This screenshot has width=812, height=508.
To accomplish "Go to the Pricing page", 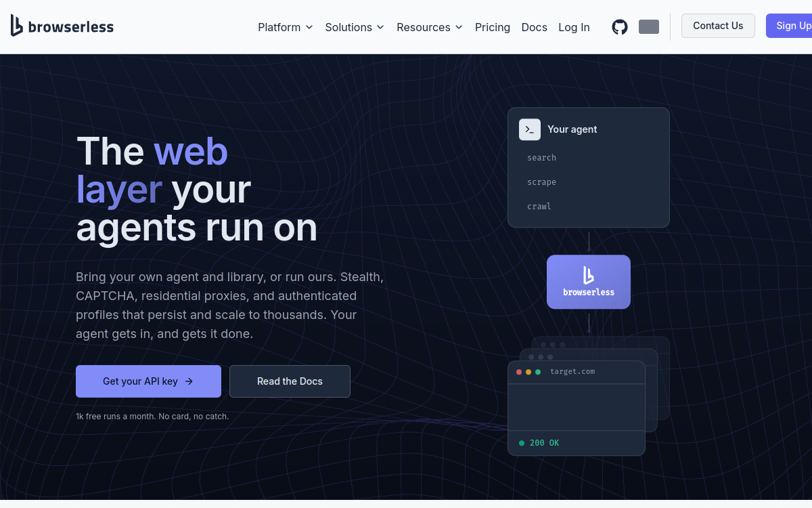I will (x=493, y=27).
